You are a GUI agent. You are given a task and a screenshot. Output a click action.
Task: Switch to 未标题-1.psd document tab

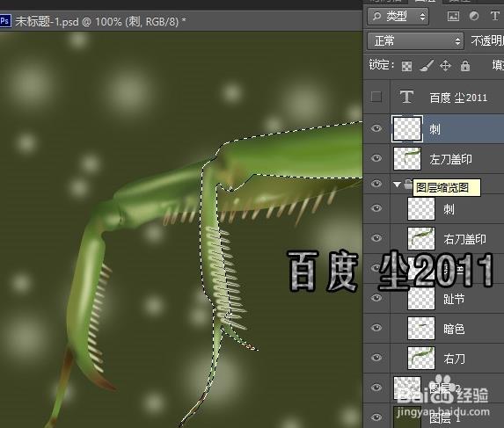click(100, 21)
